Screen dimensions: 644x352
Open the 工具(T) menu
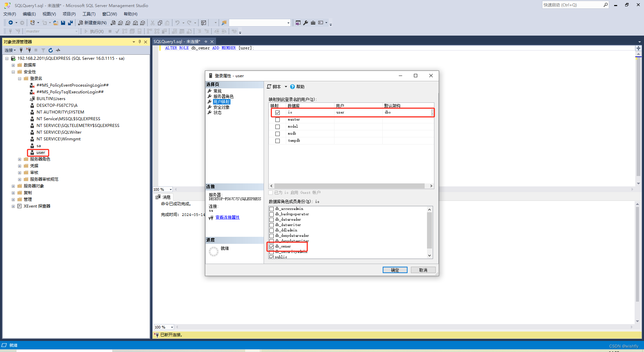click(89, 14)
